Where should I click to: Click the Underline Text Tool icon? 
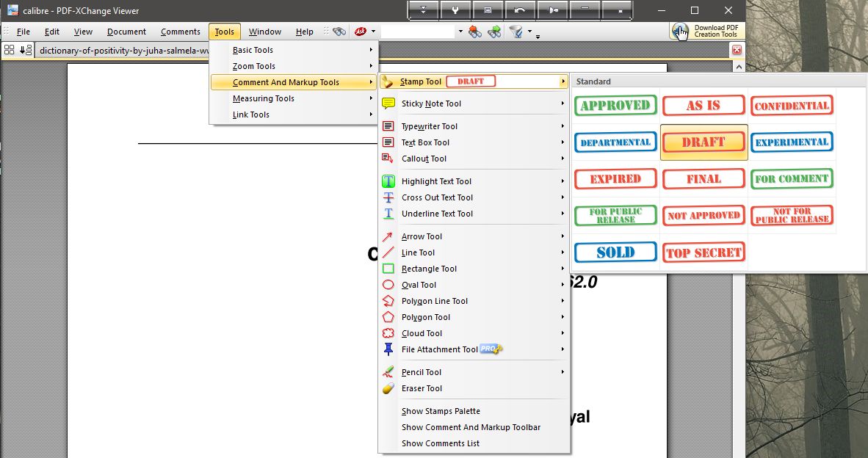(388, 214)
